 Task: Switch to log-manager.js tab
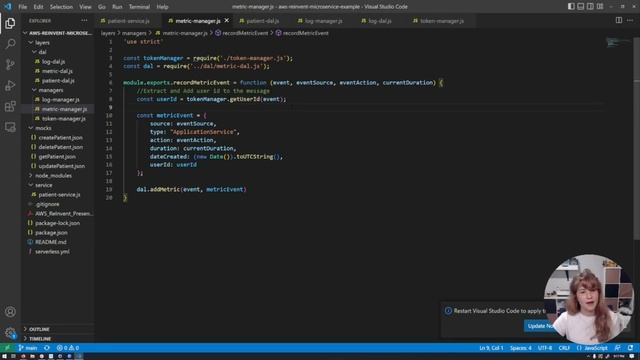323,21
